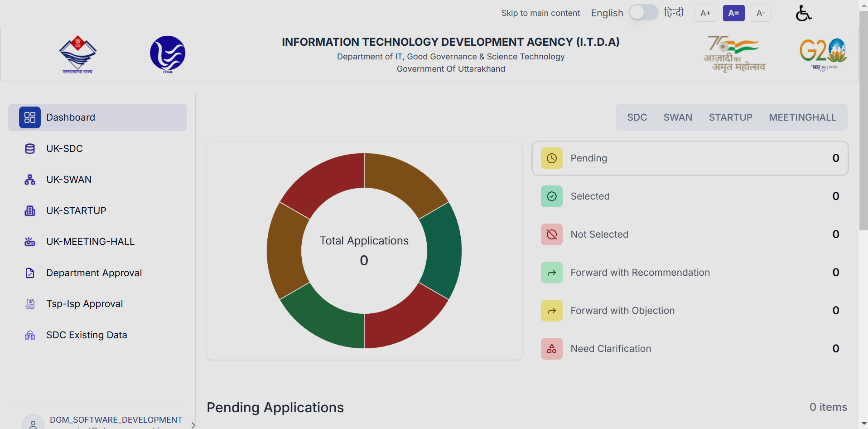Click the Forward with Recommendation arrow icon

pos(552,273)
